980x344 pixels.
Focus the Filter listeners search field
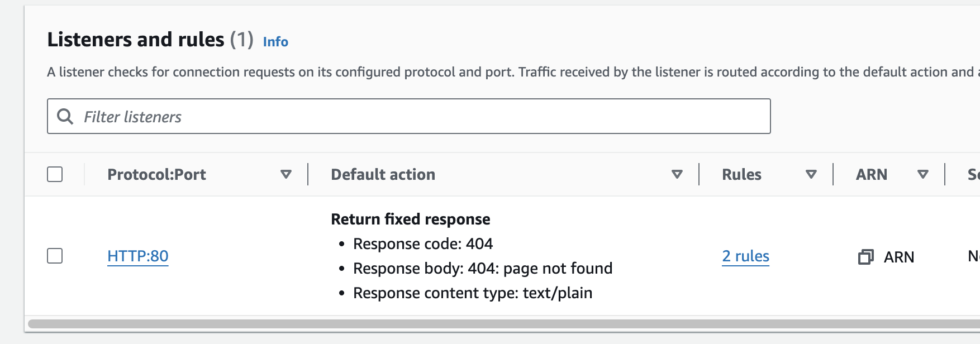pos(419,117)
